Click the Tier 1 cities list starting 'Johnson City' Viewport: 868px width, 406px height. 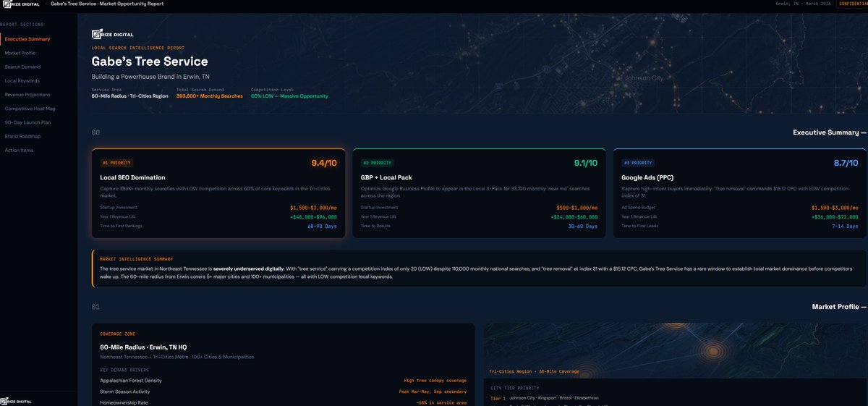pyautogui.click(x=553, y=398)
